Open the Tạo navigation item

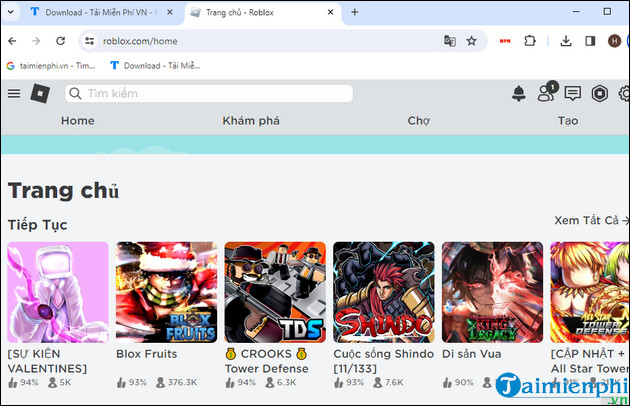[568, 121]
